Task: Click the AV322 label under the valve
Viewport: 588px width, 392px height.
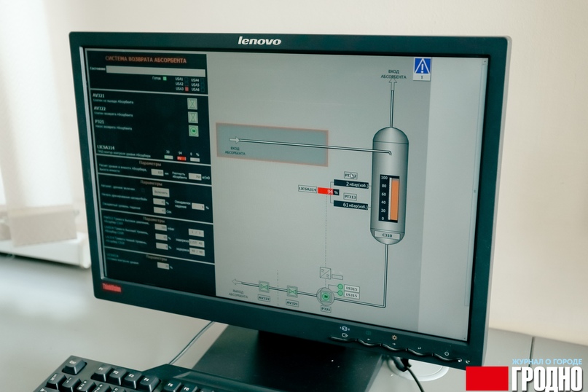Action: (264, 298)
